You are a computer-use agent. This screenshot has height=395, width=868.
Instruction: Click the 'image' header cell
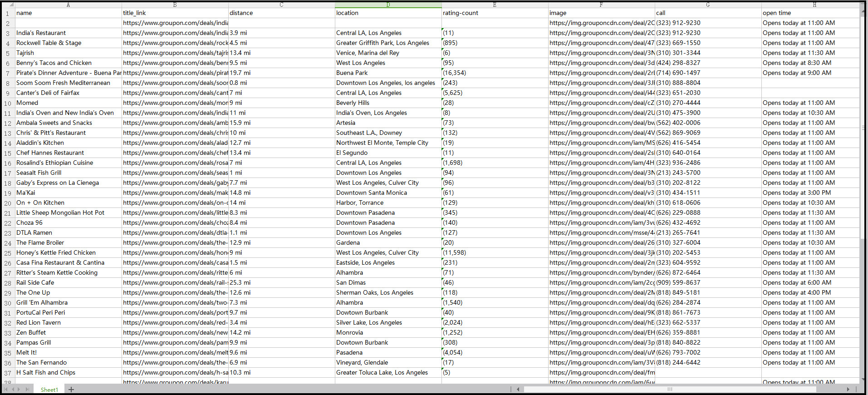[601, 13]
